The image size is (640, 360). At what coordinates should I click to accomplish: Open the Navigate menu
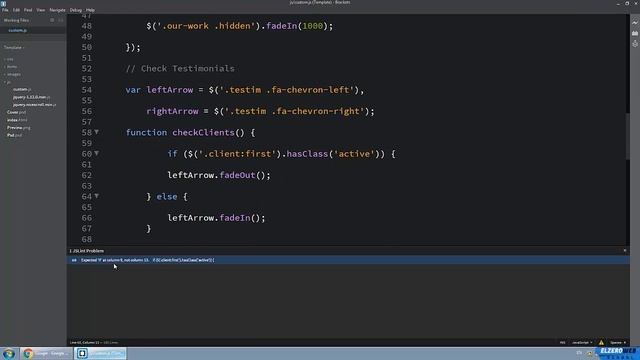(x=57, y=10)
